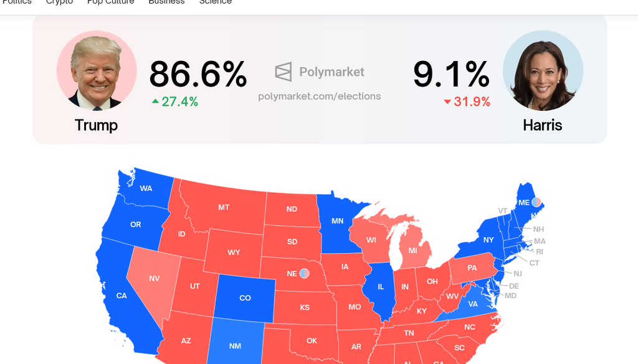Click the Michigan state region

[x=412, y=250]
